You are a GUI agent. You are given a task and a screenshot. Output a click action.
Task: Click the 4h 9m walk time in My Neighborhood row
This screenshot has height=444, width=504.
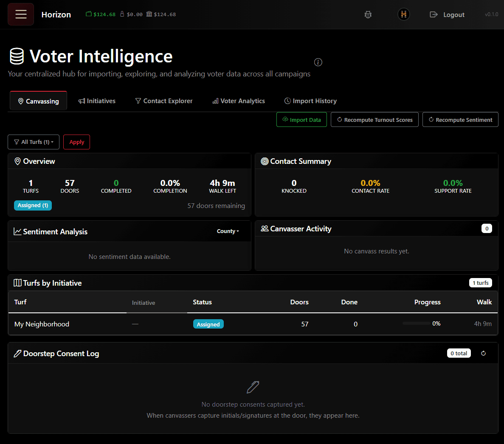[483, 324]
